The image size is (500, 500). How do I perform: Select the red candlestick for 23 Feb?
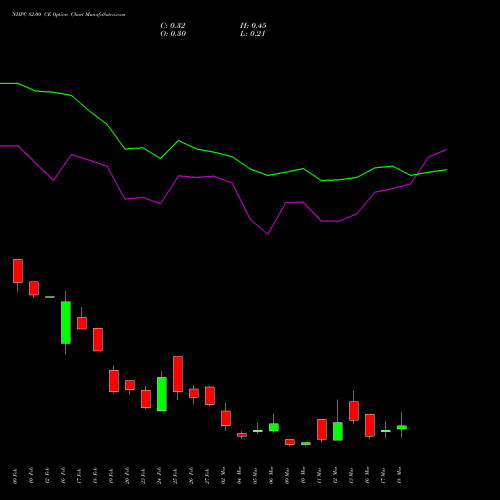[x=146, y=399]
